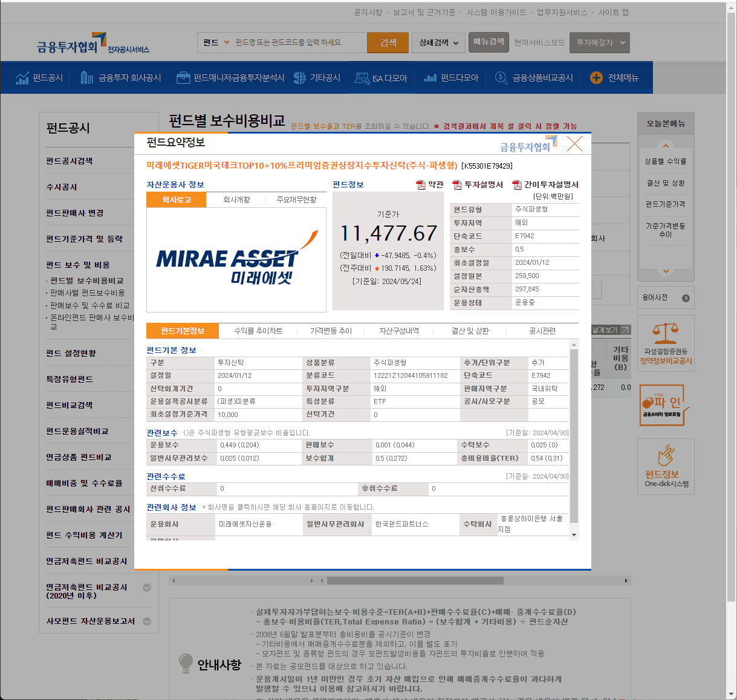The image size is (737, 700).
Task: Switch to the 펀드기본정보 tab
Action: [x=183, y=331]
